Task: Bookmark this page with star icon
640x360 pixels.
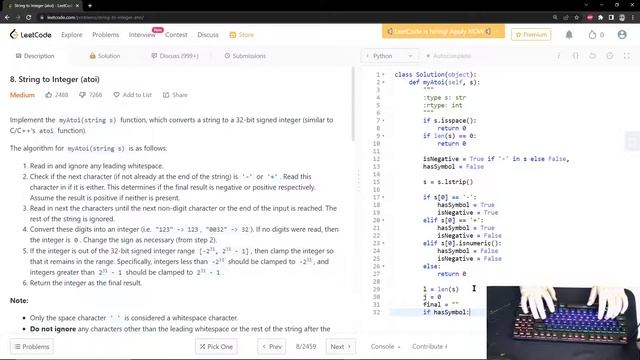Action: [x=576, y=18]
